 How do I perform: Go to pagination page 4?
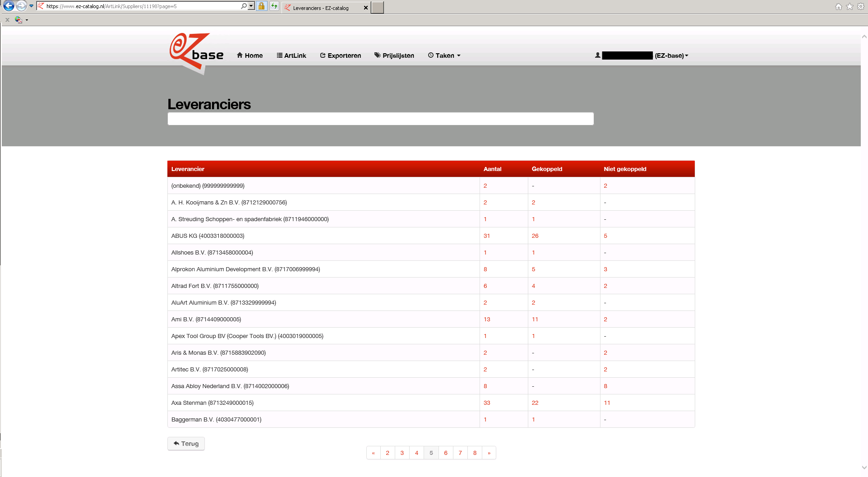point(416,453)
